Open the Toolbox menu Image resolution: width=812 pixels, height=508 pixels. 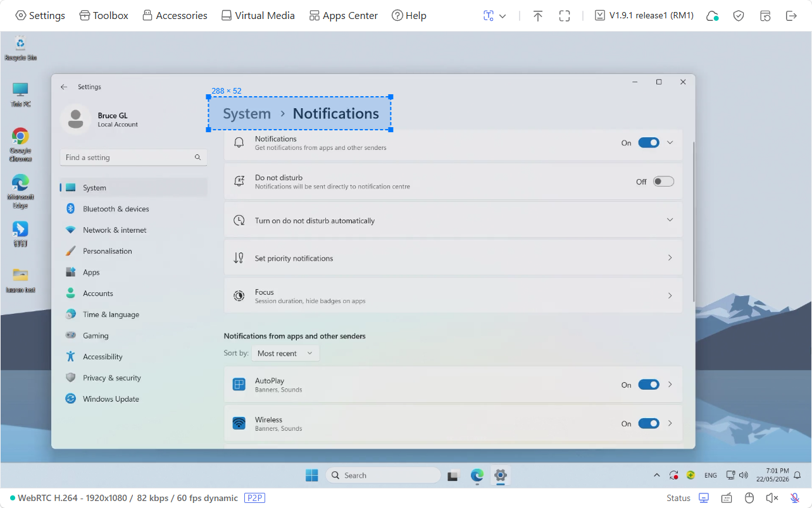tap(104, 15)
